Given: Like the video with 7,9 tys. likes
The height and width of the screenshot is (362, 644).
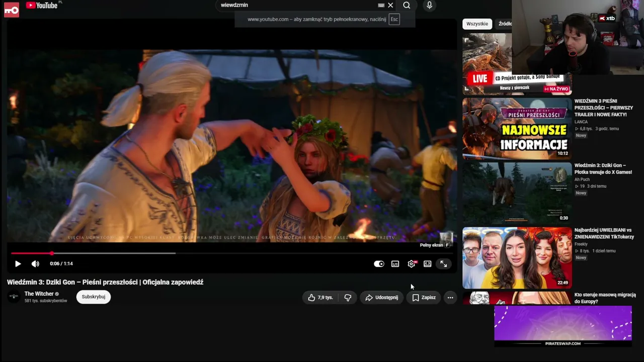Looking at the screenshot, I should coord(320,297).
